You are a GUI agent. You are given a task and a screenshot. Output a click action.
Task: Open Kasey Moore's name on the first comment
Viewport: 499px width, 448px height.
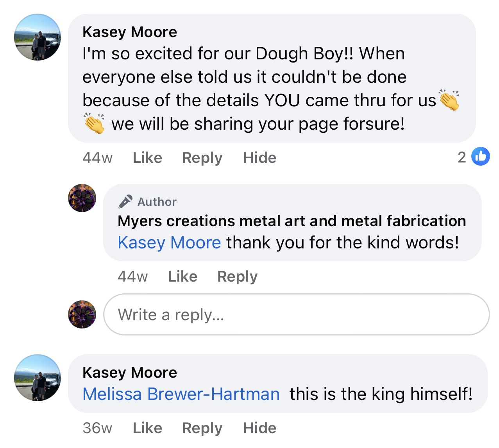130,32
